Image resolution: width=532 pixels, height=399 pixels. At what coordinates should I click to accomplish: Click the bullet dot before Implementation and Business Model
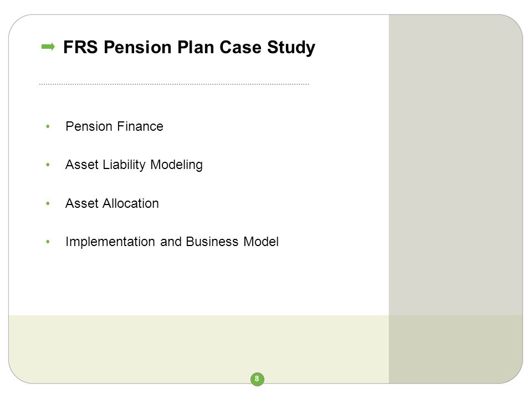click(48, 242)
